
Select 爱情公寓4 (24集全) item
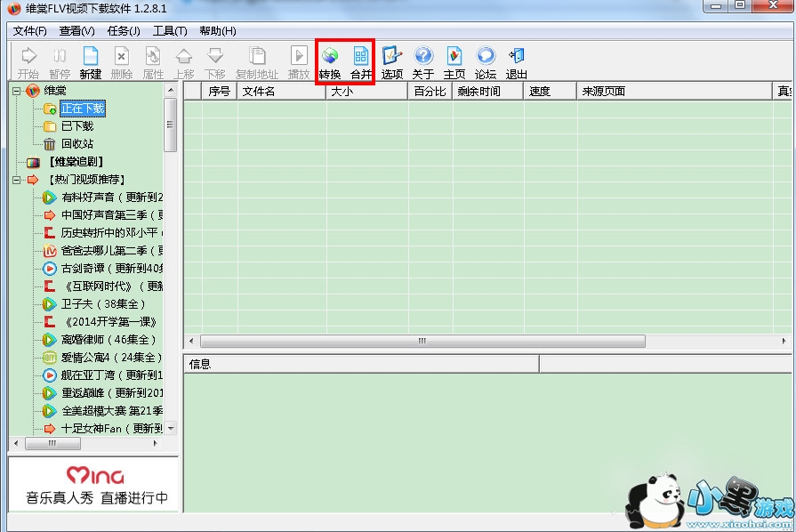(x=111, y=358)
